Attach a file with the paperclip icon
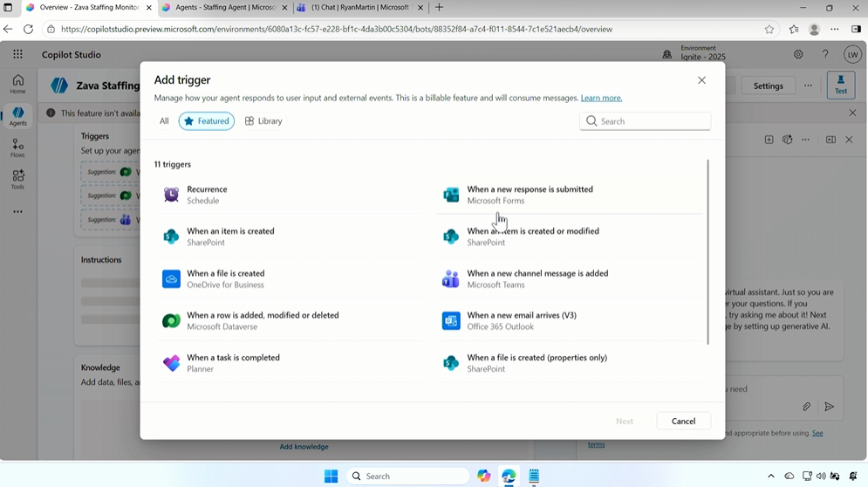This screenshot has height=487, width=868. coord(807,407)
